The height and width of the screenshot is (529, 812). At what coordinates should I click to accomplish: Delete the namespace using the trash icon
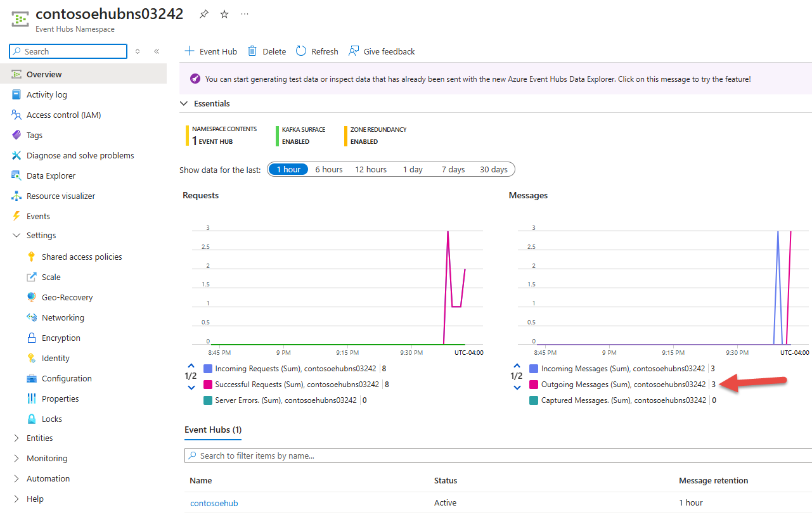click(x=267, y=51)
